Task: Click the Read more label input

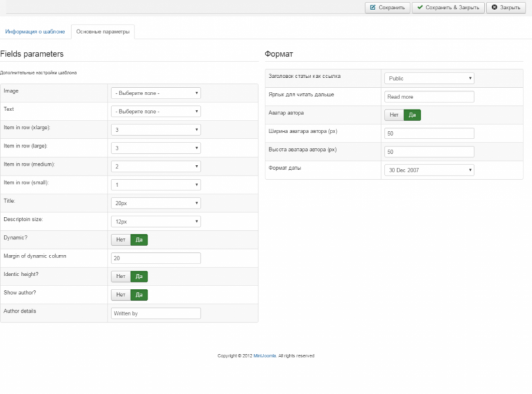Action: [429, 97]
